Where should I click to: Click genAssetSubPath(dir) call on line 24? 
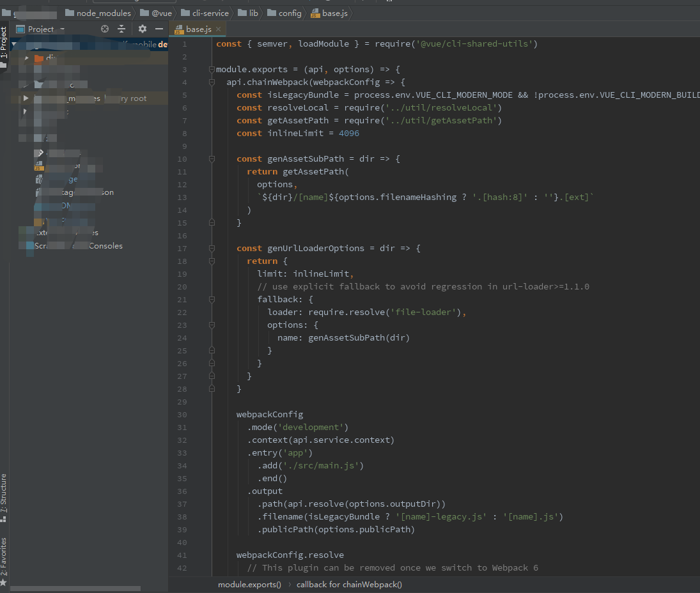point(359,338)
